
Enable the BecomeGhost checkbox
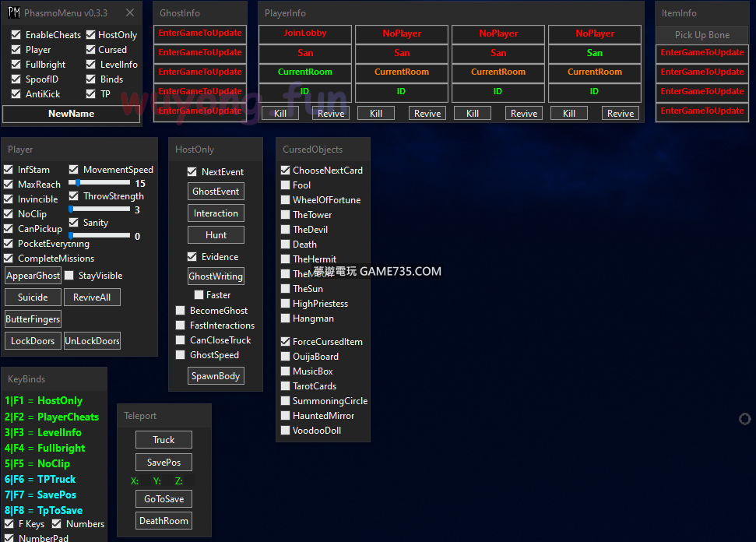pos(181,311)
